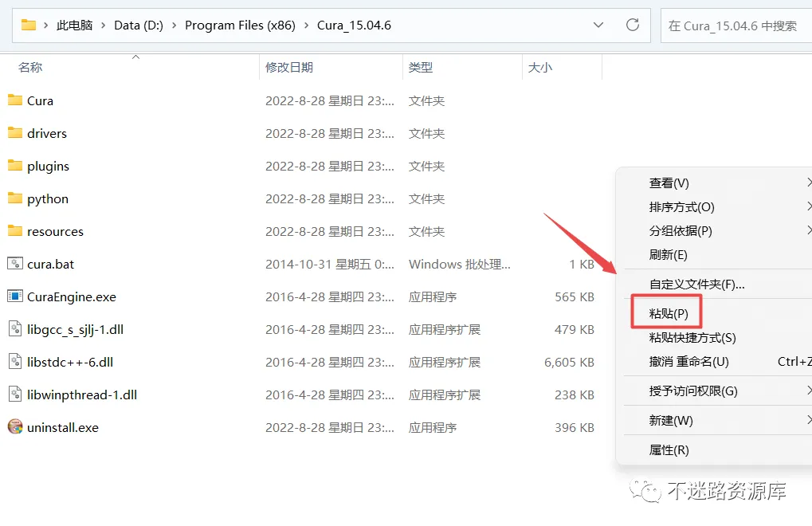Click the Windows 批处理... type cell

(x=459, y=264)
